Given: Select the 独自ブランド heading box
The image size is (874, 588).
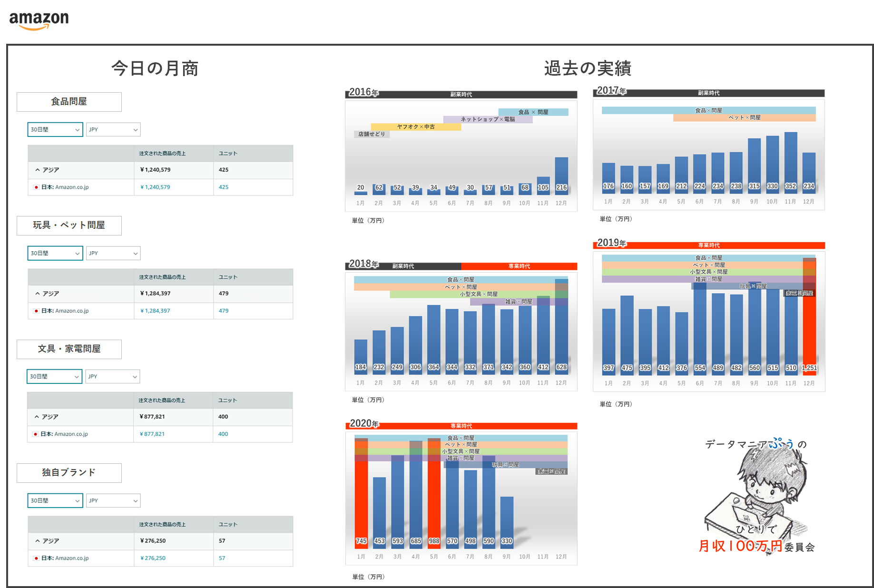Looking at the screenshot, I should click(69, 473).
